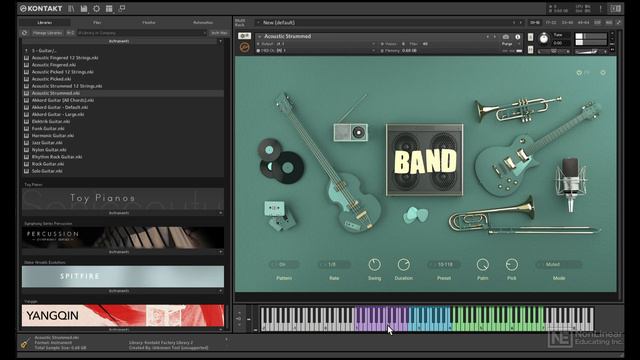Toggle the Pattern On switch
The width and height of the screenshot is (640, 360).
coord(284,264)
